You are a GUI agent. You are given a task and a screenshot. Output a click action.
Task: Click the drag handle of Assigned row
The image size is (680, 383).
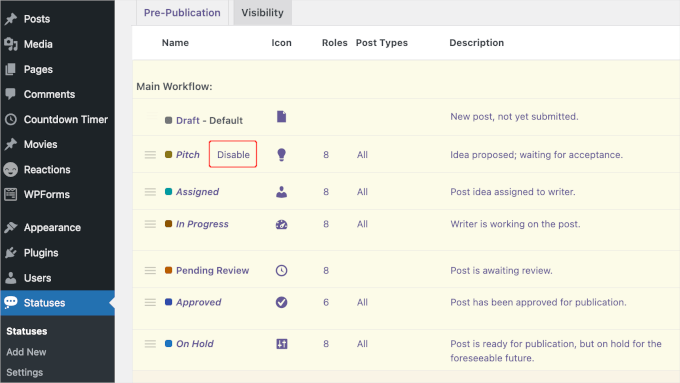point(150,192)
